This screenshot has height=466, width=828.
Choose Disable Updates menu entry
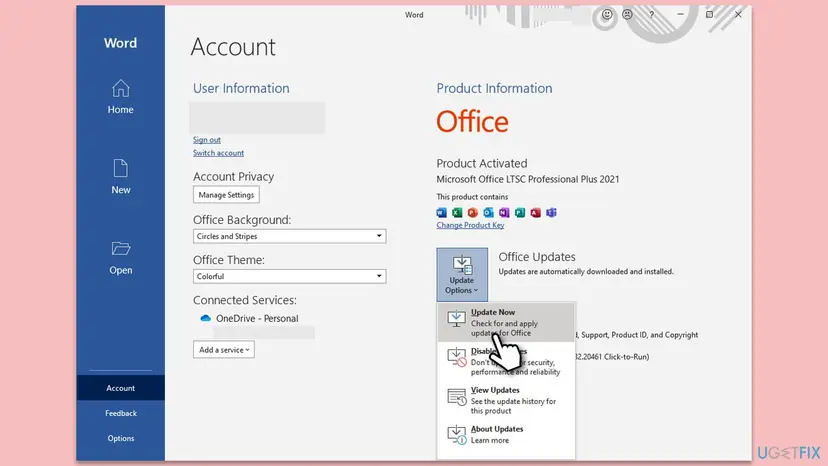pos(506,361)
